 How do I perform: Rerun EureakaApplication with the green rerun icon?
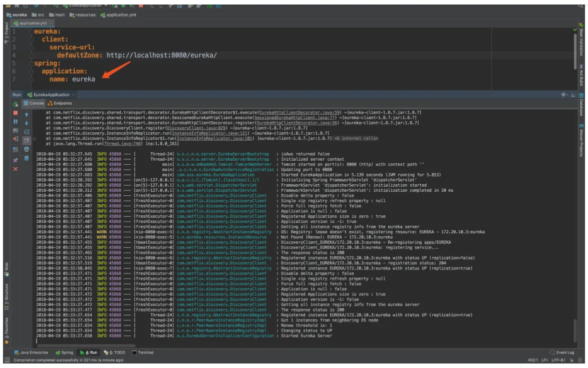click(x=16, y=104)
